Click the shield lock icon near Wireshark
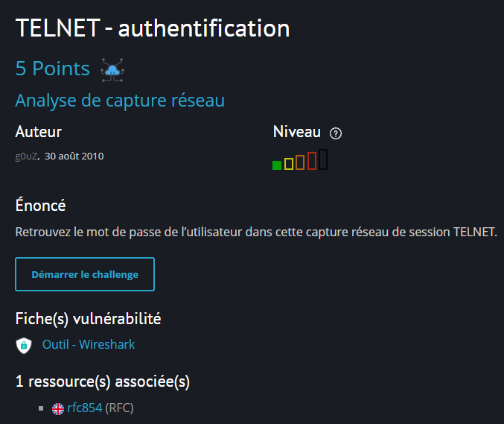 click(x=24, y=345)
